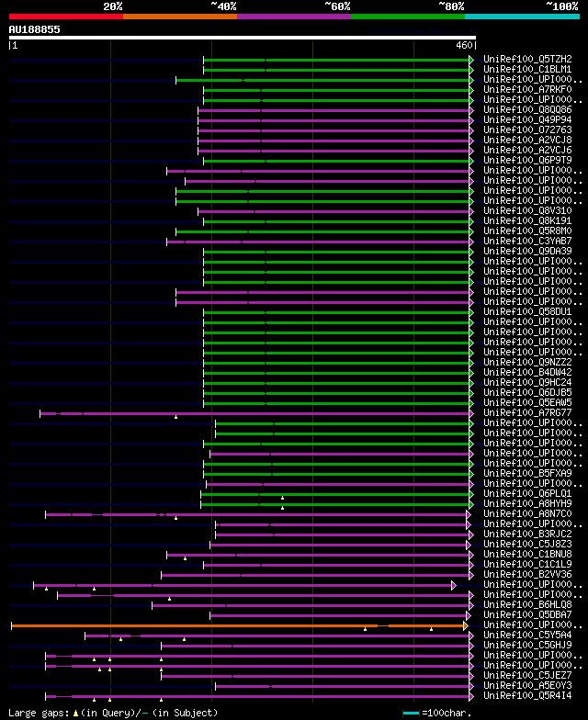Select the UniRef100_Q6P9T9 label

(527, 160)
